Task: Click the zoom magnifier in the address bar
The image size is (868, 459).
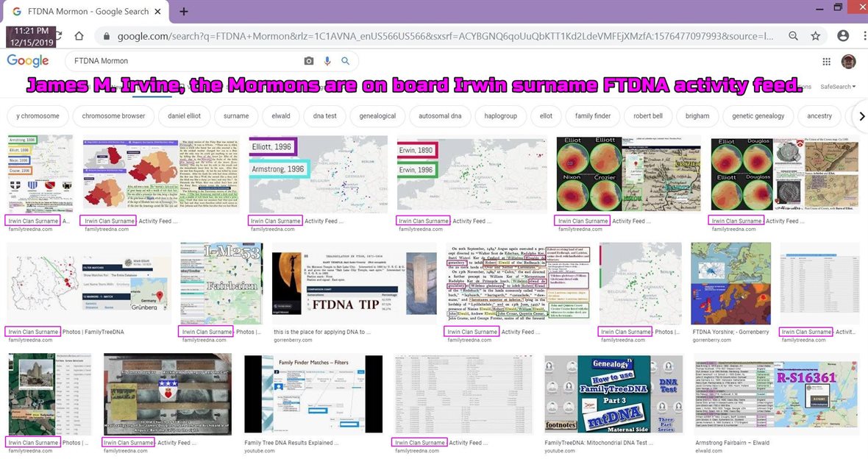Action: 794,36
